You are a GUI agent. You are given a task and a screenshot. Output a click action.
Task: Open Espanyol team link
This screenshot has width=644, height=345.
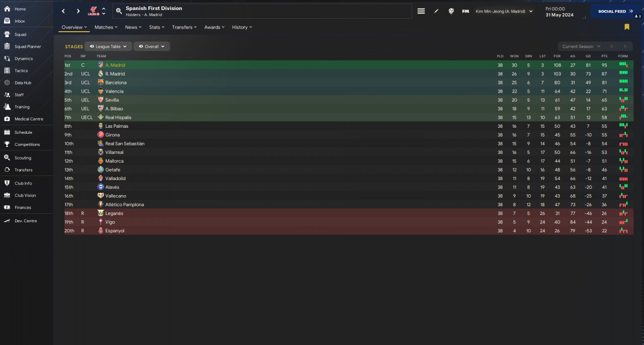coord(114,231)
